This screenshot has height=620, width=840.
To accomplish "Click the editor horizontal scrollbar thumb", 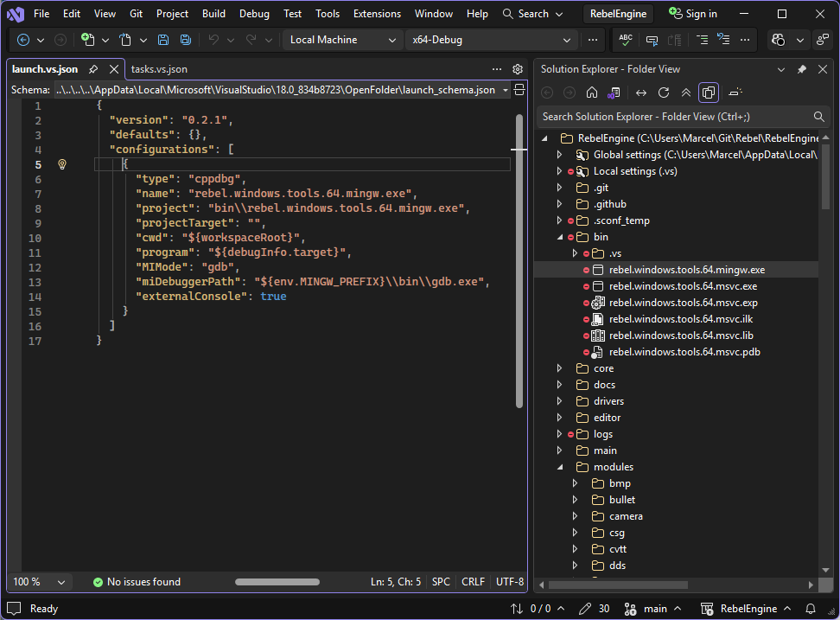I will click(277, 582).
